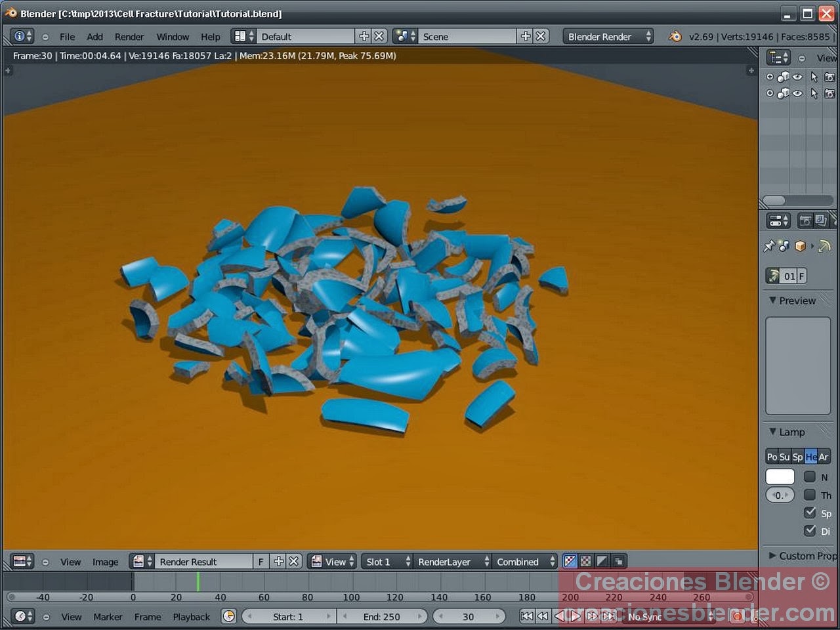Enable the N checkbox in Lamp panel

coord(810,476)
